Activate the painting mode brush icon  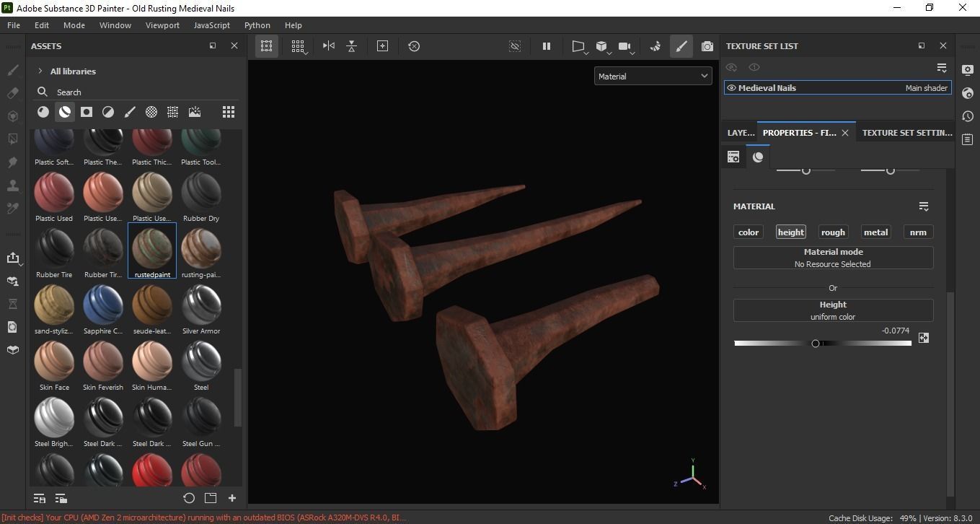[x=681, y=46]
